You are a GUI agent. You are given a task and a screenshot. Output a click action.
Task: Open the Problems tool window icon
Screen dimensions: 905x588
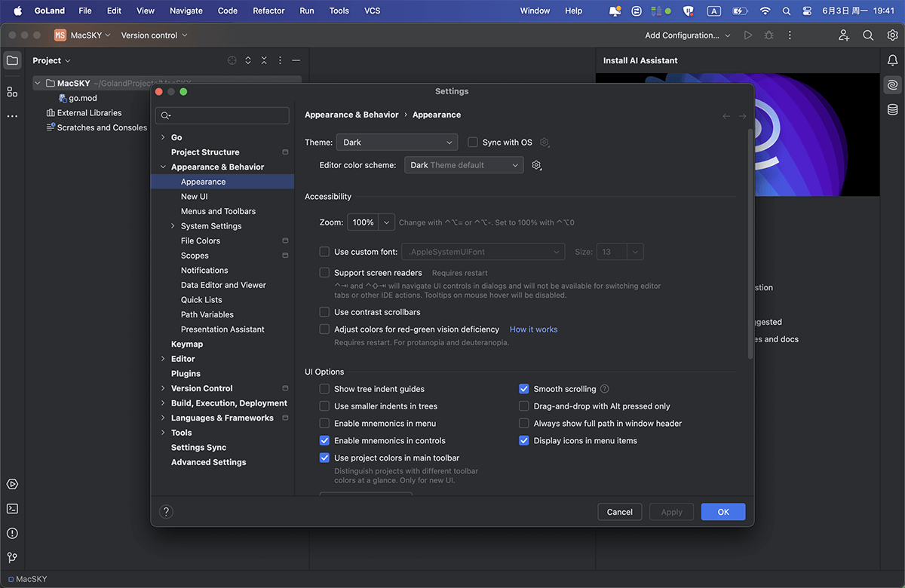[x=12, y=534]
